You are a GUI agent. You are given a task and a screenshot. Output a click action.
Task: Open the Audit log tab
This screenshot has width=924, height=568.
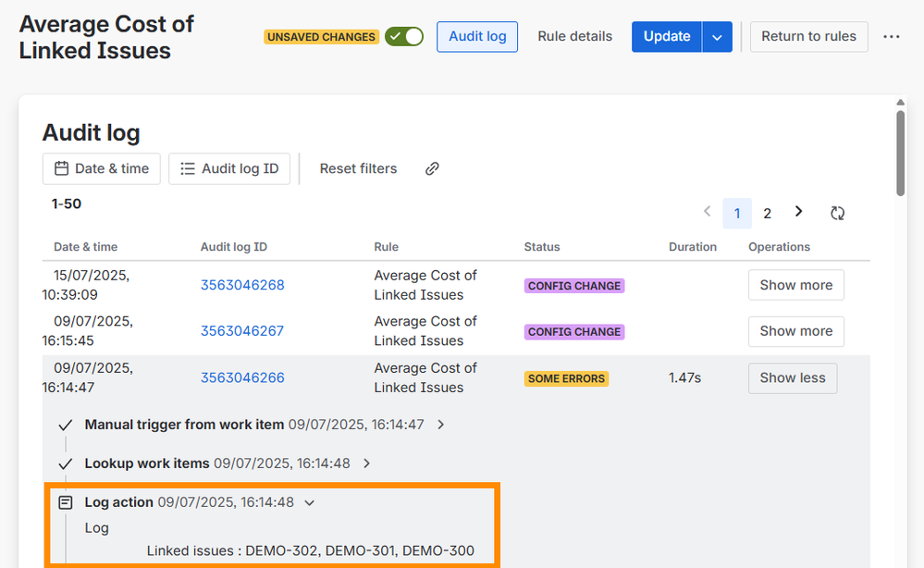point(477,36)
